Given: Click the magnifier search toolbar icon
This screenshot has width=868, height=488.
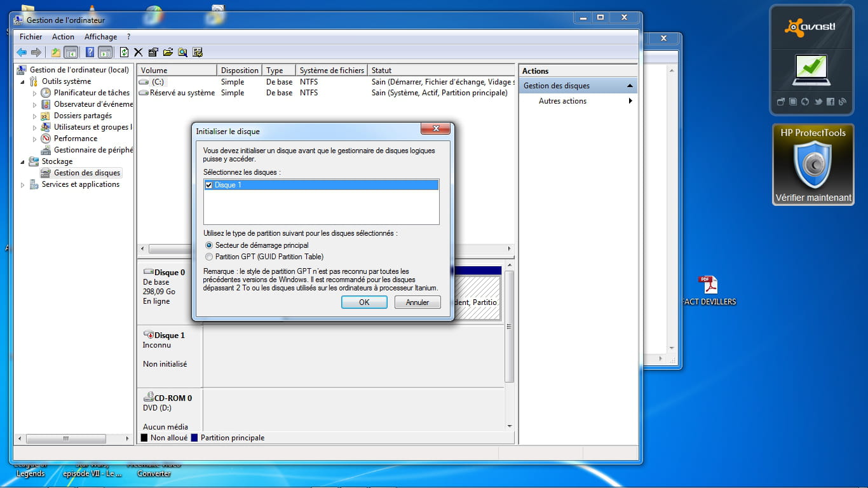Looking at the screenshot, I should [x=182, y=52].
